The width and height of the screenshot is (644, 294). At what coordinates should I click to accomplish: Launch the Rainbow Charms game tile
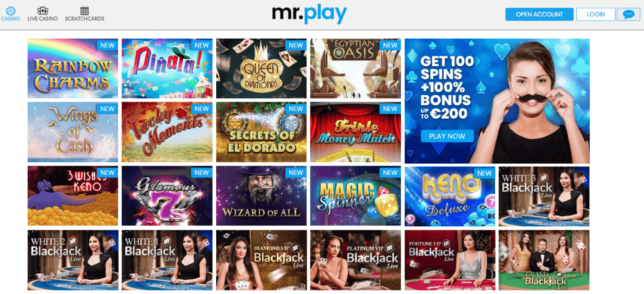pyautogui.click(x=73, y=69)
